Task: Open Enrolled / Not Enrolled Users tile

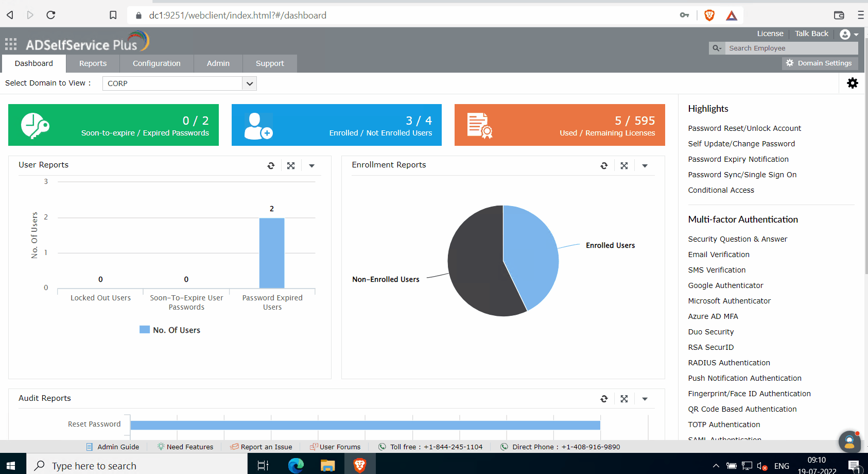Action: (x=337, y=125)
